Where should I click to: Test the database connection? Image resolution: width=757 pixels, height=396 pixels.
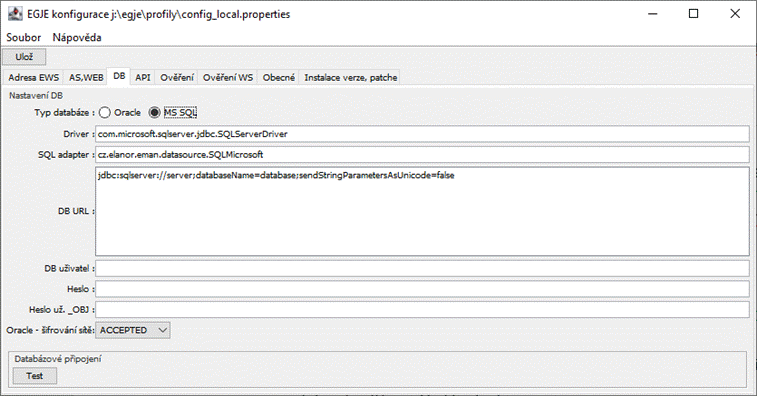pos(35,376)
